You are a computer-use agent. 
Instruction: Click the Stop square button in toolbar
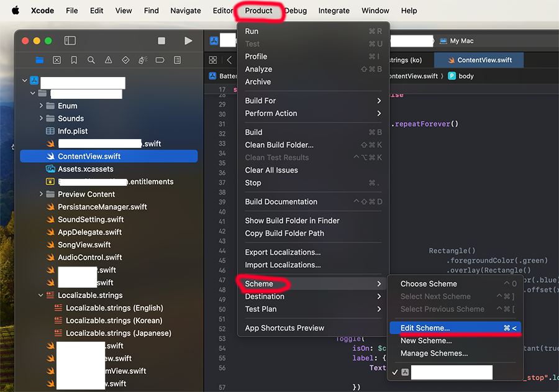[x=161, y=41]
